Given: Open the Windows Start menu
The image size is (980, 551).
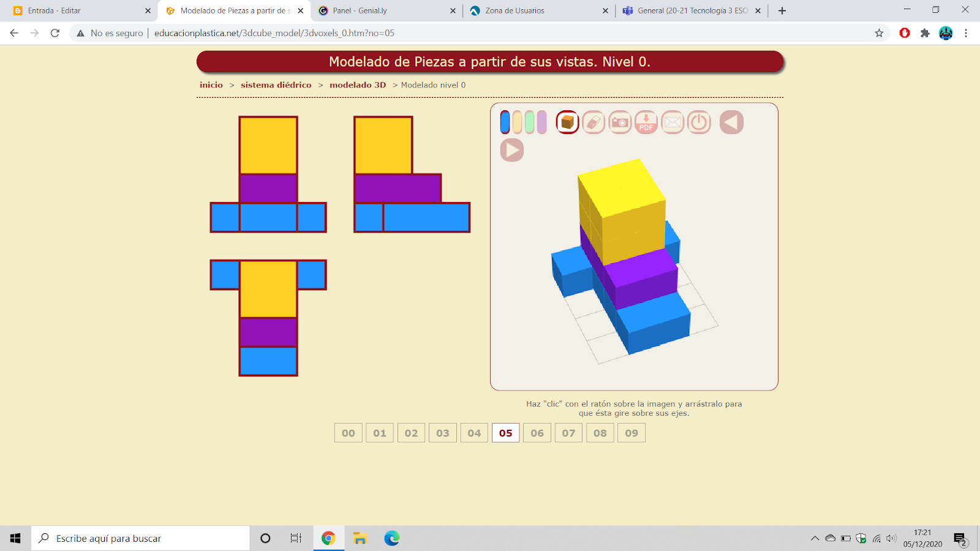Looking at the screenshot, I should (x=15, y=538).
